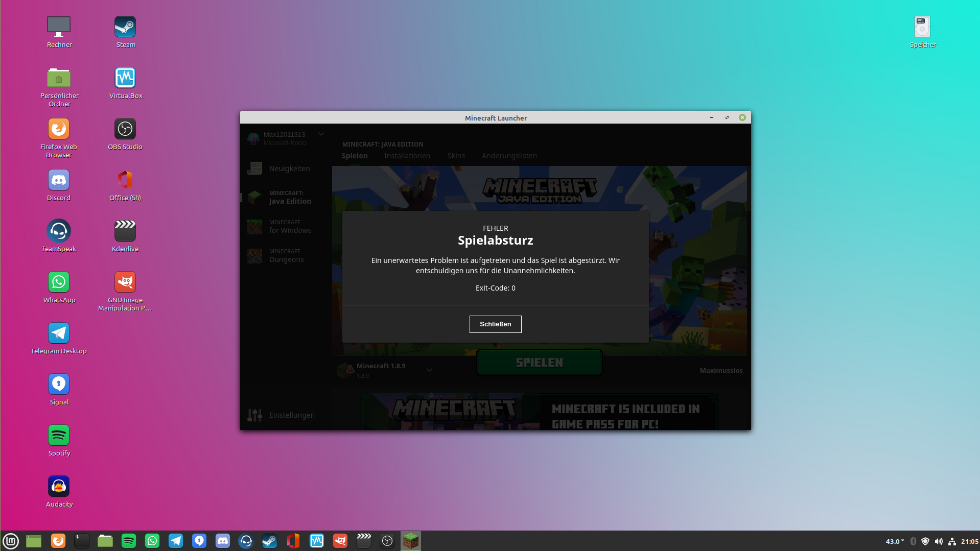This screenshot has width=980, height=551.
Task: Open the WhatsApp desktop icon
Action: pyautogui.click(x=59, y=288)
